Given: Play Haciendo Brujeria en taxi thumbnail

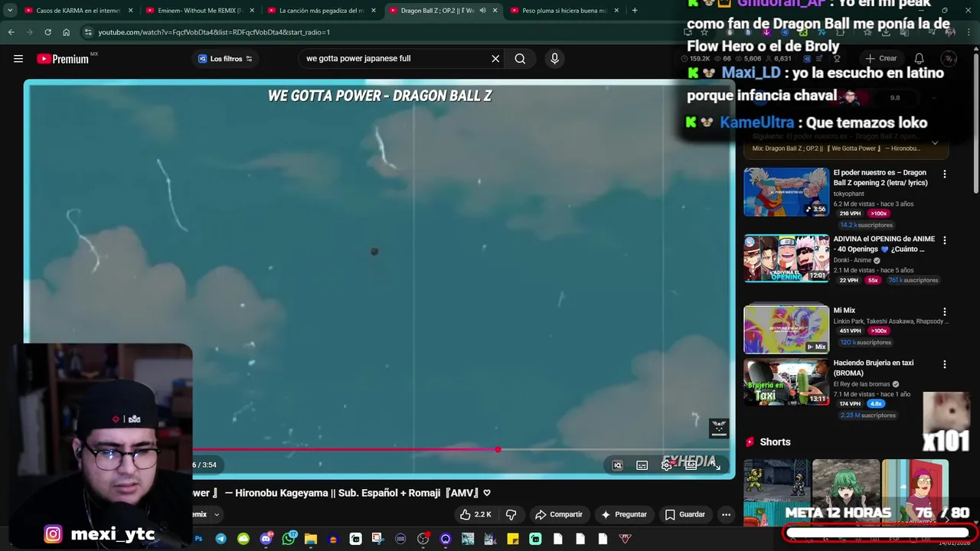Looking at the screenshot, I should click(x=786, y=382).
